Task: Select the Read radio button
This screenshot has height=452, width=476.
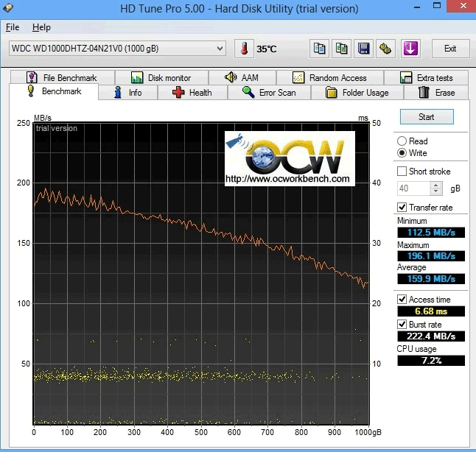Action: [x=402, y=141]
